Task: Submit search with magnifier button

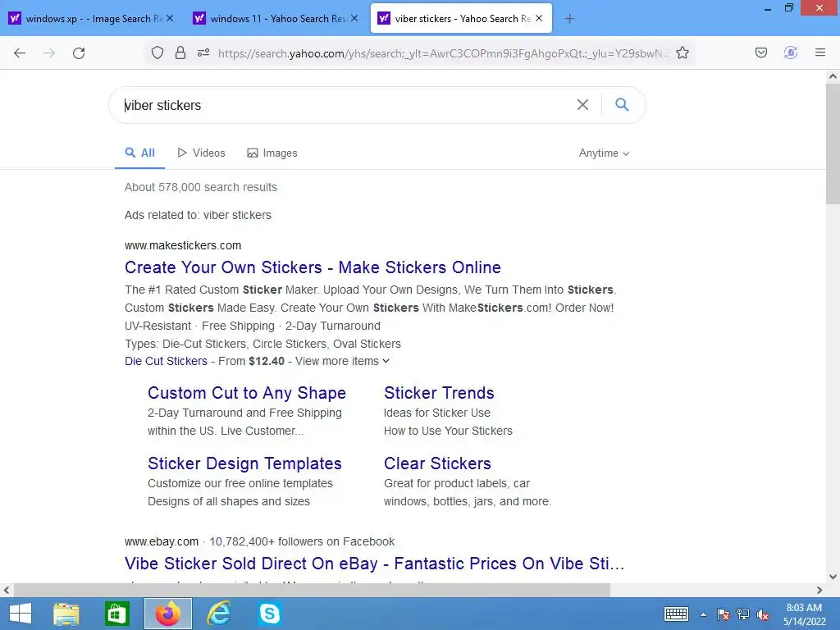Action: pyautogui.click(x=622, y=104)
